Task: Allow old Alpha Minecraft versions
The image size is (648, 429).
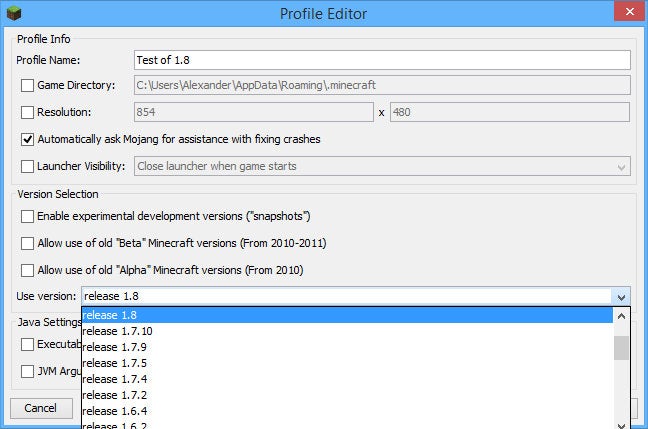Action: coord(27,270)
